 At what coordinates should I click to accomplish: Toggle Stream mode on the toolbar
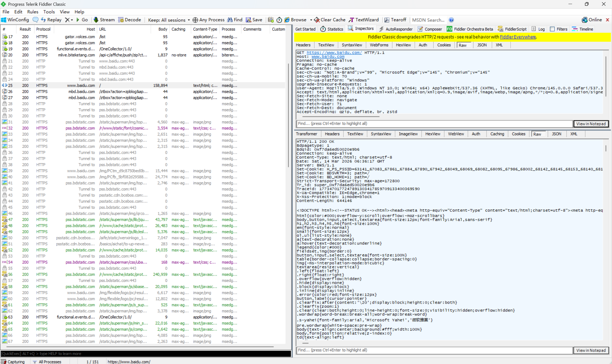coord(105,20)
